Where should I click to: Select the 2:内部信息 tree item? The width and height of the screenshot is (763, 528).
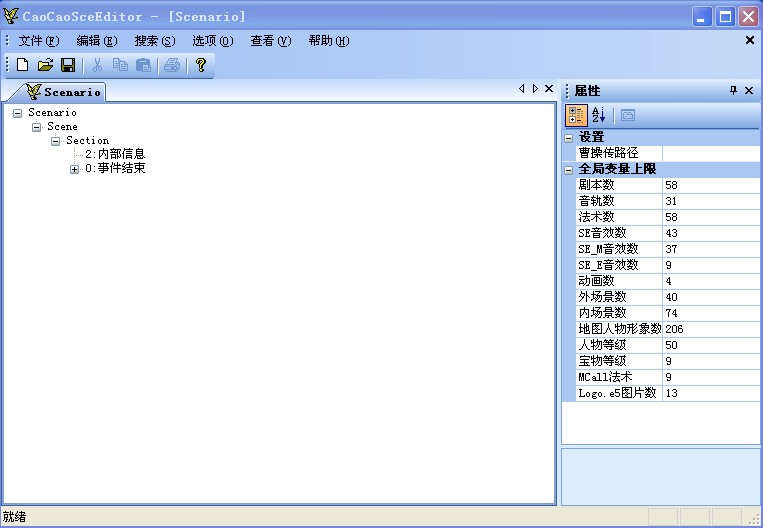[x=115, y=154]
